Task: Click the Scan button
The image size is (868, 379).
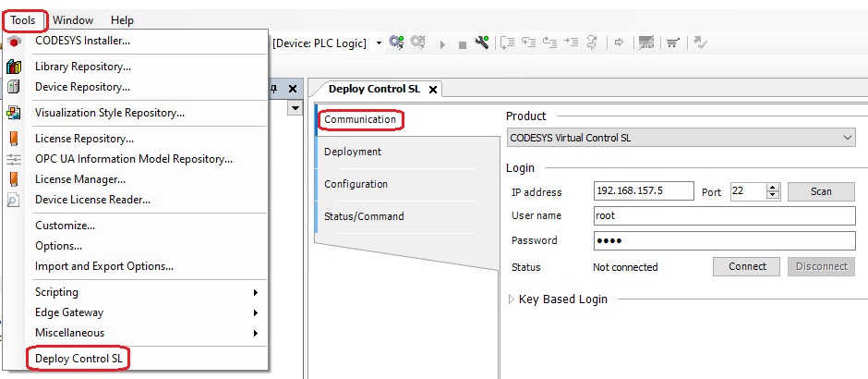Action: [x=821, y=191]
